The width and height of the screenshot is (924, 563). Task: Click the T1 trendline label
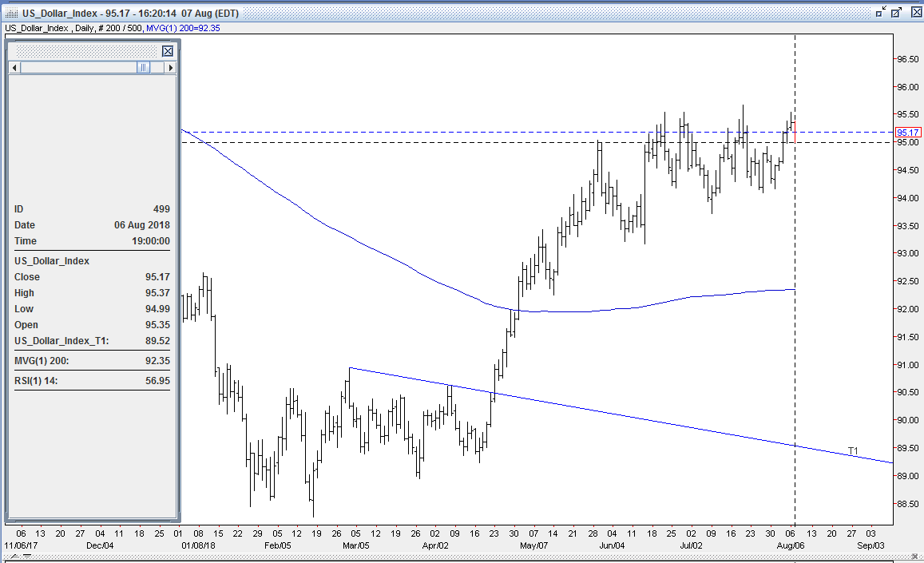(x=853, y=451)
